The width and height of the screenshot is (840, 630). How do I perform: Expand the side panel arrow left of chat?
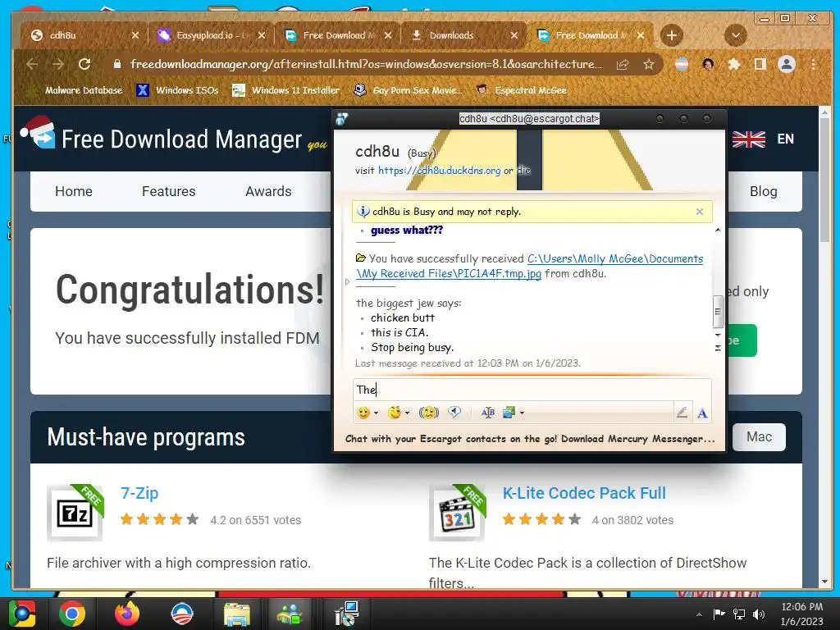pos(347,281)
